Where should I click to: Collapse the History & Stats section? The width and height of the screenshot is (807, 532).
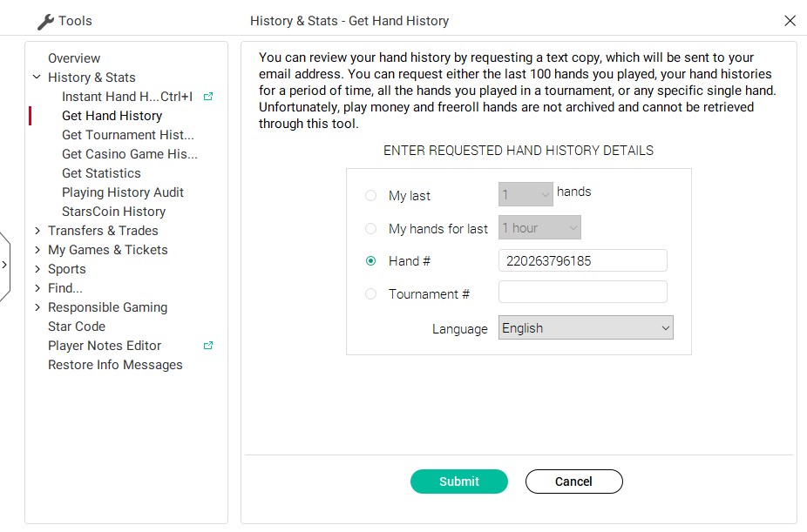[37, 77]
